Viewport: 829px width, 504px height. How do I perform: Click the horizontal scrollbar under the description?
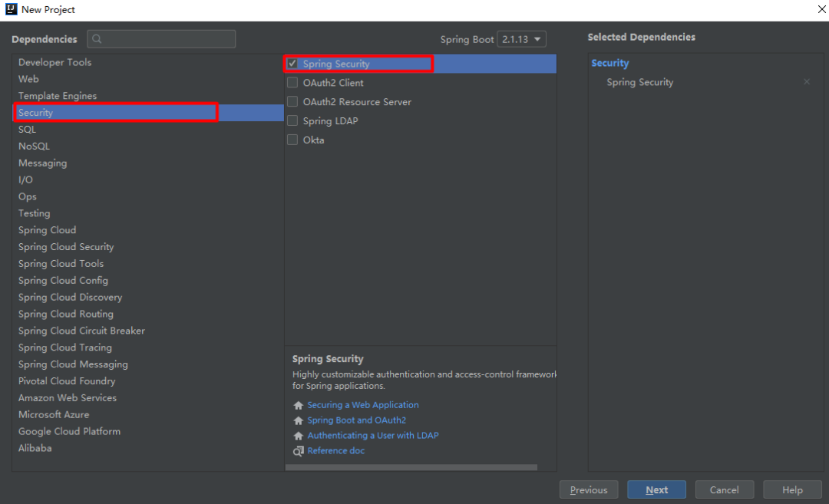pyautogui.click(x=411, y=467)
